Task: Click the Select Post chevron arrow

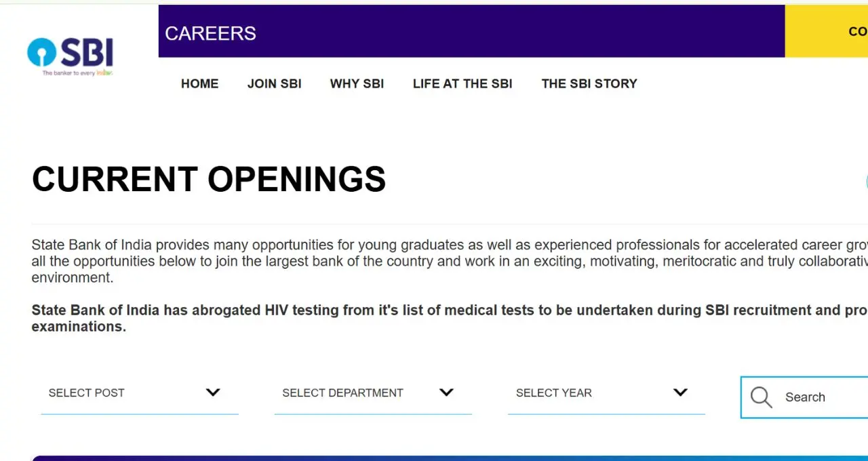Action: pyautogui.click(x=213, y=393)
